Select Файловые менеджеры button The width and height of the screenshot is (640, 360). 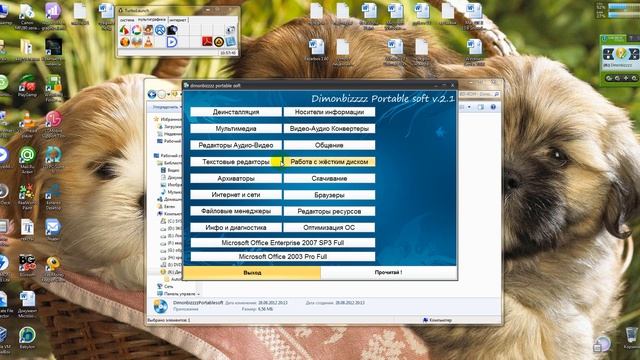pos(236,211)
